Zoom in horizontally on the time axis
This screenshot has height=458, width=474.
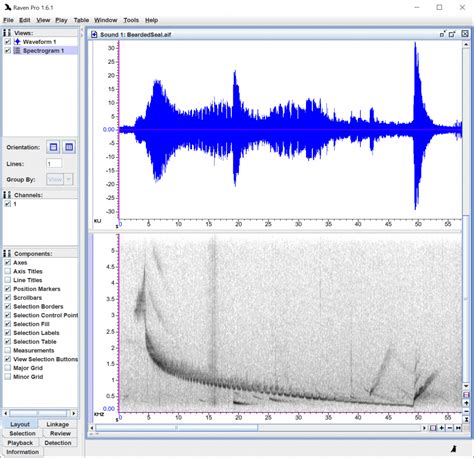point(441,428)
